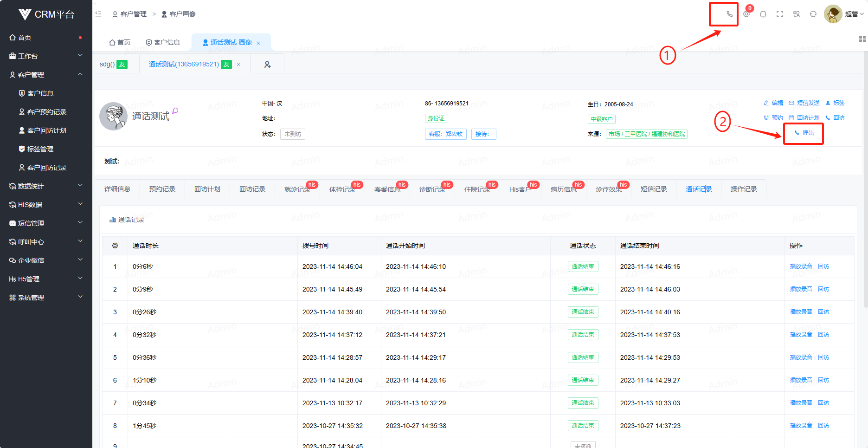Viewport: 868px width, 448px height.
Task: Open the 病历信息 tab
Action: 564,189
